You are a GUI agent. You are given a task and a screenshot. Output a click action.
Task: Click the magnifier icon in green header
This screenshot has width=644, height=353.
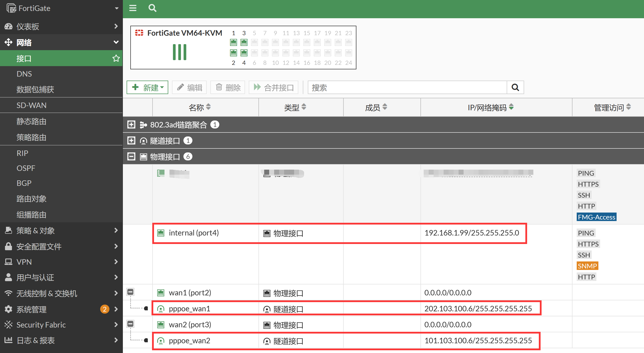coord(152,8)
